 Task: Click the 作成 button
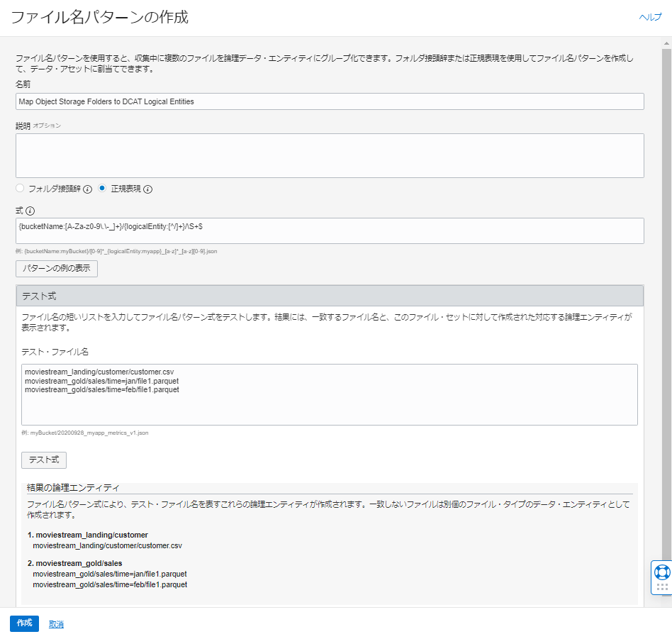point(24,623)
